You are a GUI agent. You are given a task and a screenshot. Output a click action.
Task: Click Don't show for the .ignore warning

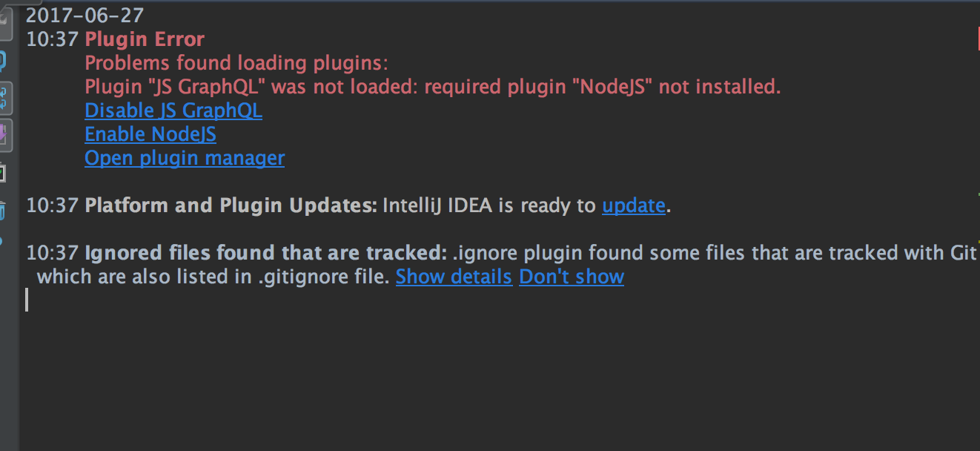click(571, 276)
